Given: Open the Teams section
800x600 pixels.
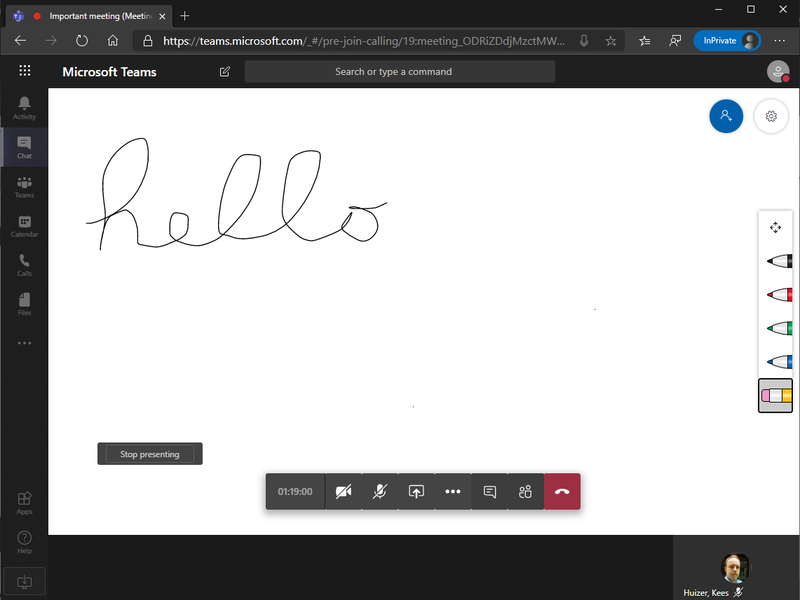Looking at the screenshot, I should (24, 186).
